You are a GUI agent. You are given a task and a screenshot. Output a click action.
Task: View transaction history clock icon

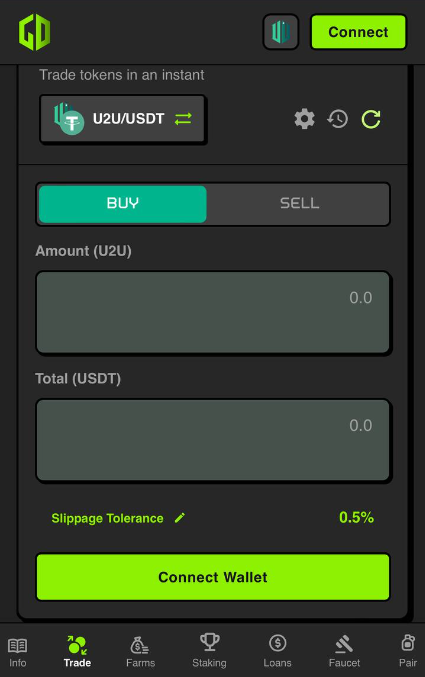[337, 119]
